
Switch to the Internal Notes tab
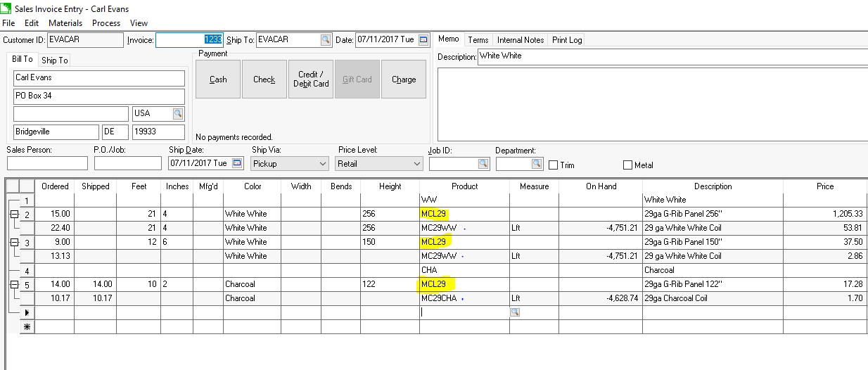pyautogui.click(x=520, y=40)
